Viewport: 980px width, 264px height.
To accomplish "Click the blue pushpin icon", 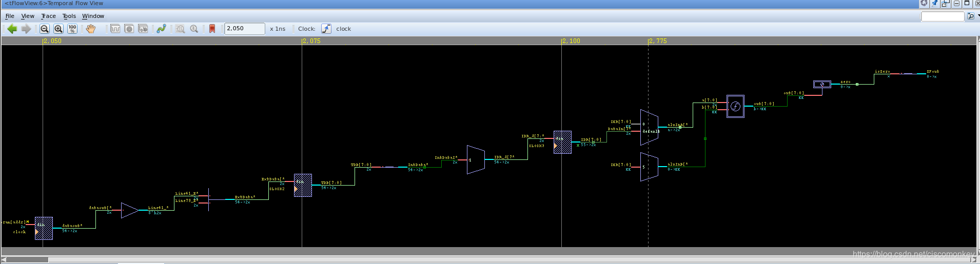I will [935, 4].
